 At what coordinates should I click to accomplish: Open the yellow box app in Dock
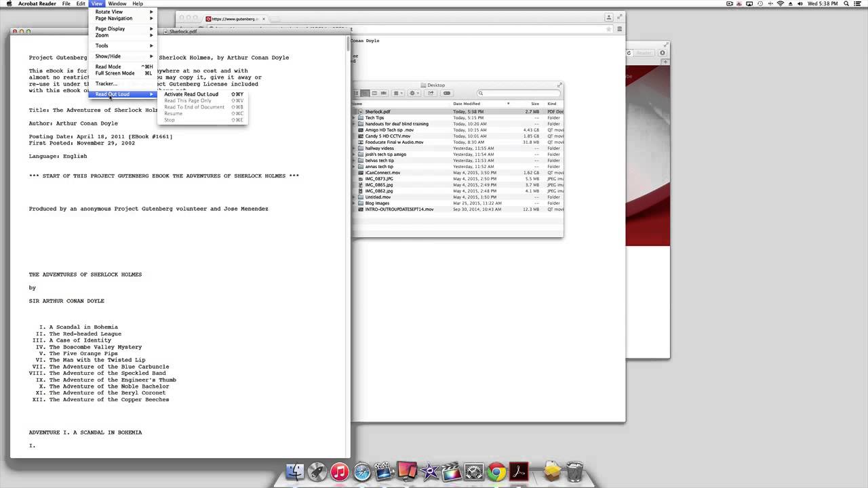(553, 472)
